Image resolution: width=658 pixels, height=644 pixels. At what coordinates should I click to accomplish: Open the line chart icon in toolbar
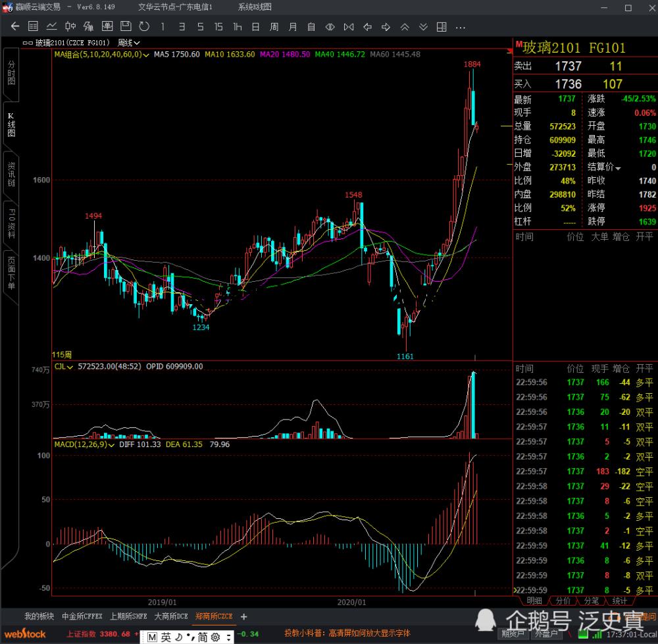pos(51,27)
